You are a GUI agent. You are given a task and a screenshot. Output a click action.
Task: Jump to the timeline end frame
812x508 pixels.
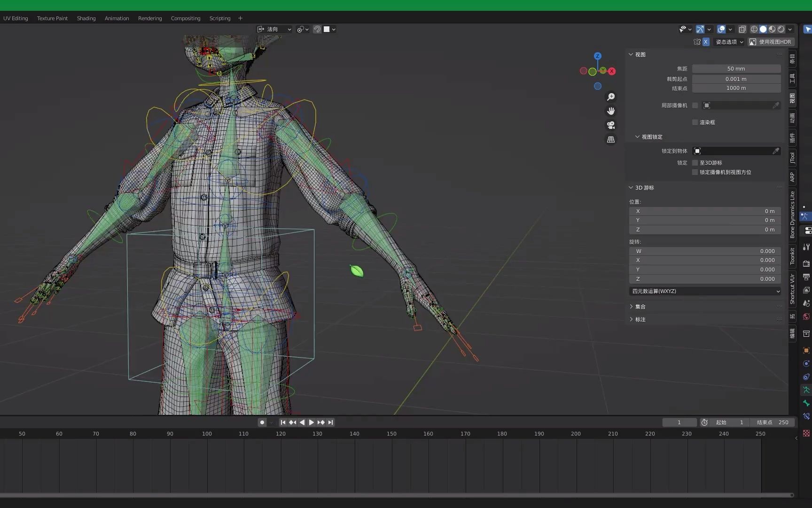(330, 422)
